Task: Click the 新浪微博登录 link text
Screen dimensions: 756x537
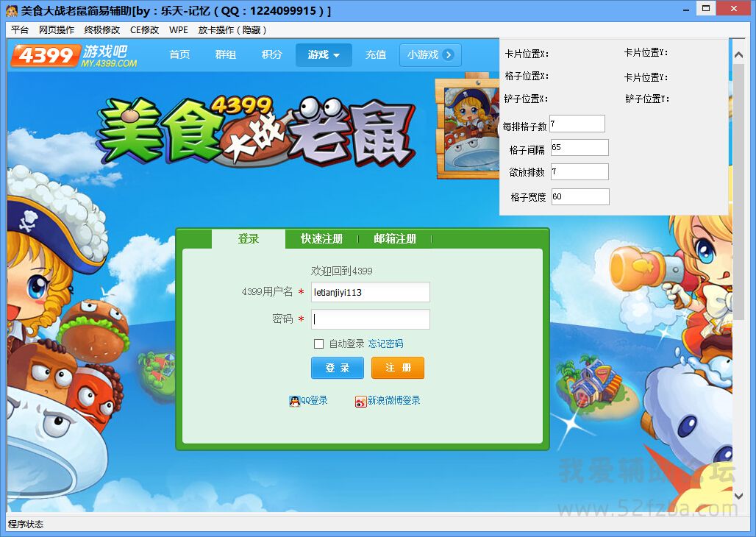Action: pos(394,400)
